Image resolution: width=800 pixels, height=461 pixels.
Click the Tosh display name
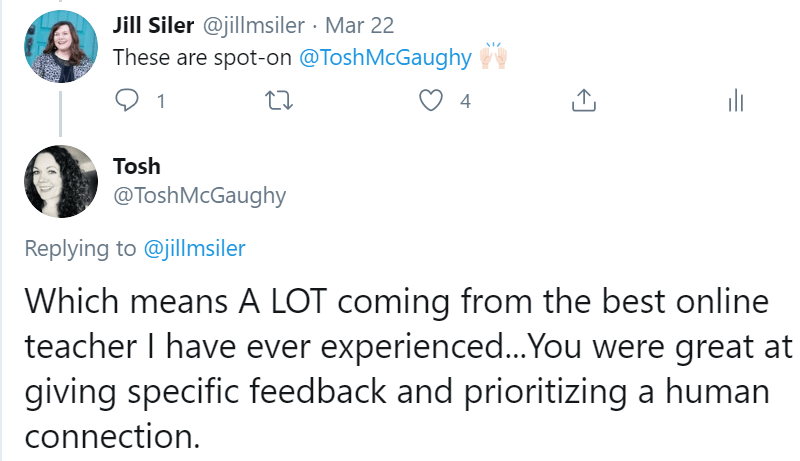tap(137, 166)
